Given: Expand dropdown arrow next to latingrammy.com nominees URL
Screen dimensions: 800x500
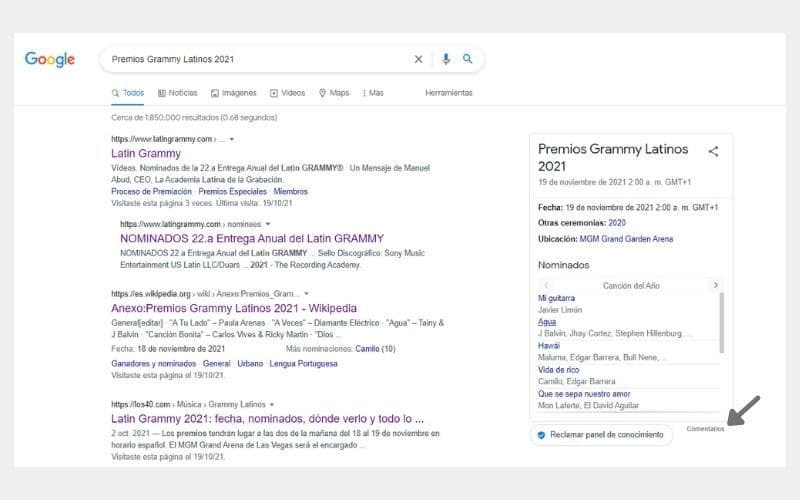Looking at the screenshot, I should click(x=268, y=224).
